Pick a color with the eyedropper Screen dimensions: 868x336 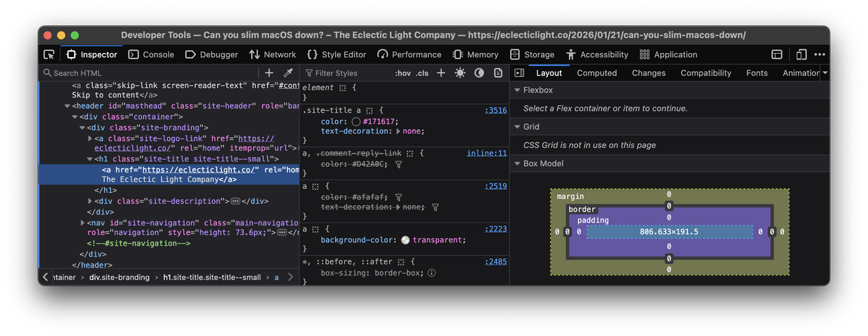click(x=288, y=73)
